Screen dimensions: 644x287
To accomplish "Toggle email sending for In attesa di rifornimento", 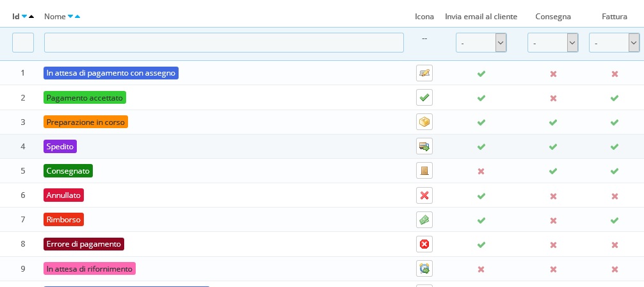I will (481, 270).
